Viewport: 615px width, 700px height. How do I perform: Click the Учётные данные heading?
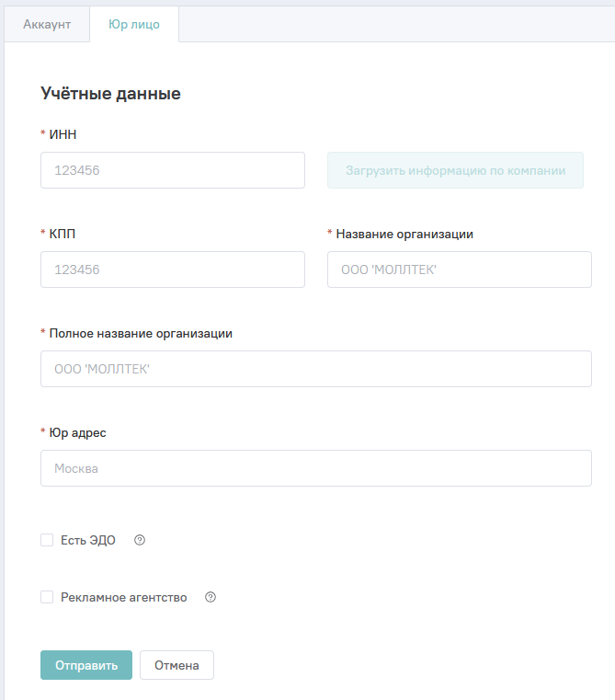coord(110,93)
